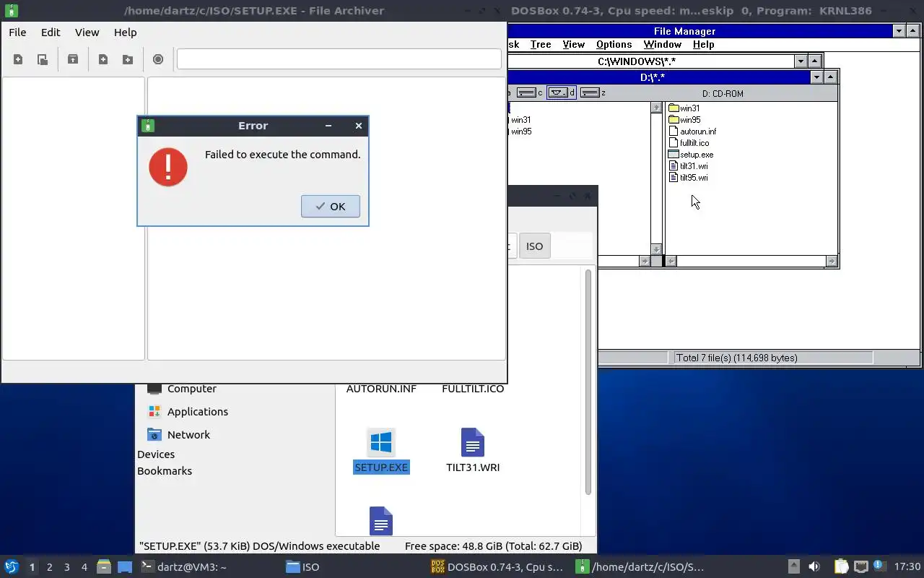Image resolution: width=924 pixels, height=578 pixels.
Task: Click the archiver app icon in the Error dialog title
Action: pos(147,126)
